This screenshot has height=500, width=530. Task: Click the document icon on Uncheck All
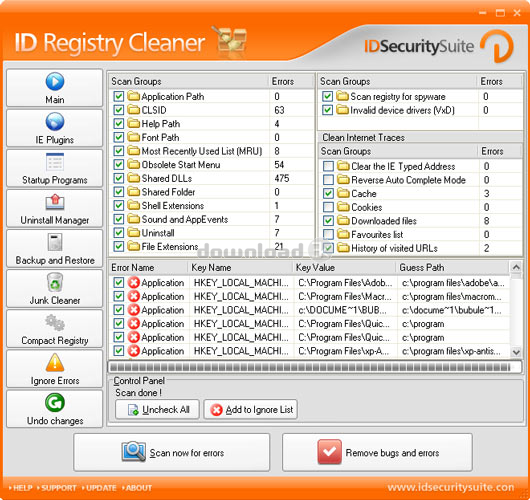point(133,410)
